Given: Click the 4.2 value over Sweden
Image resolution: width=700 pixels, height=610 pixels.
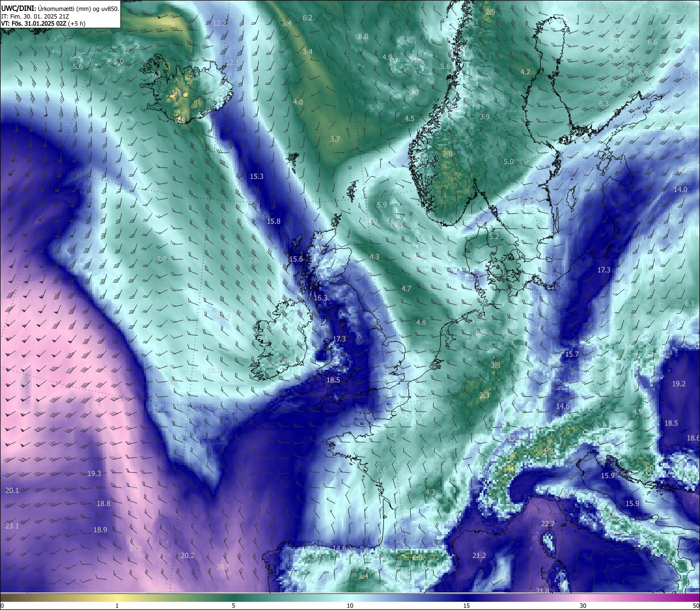Looking at the screenshot, I should click(x=526, y=72).
